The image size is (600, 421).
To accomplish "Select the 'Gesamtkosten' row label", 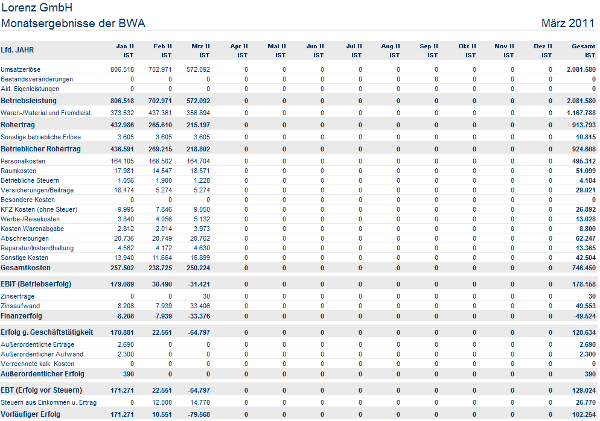I will tap(26, 268).
